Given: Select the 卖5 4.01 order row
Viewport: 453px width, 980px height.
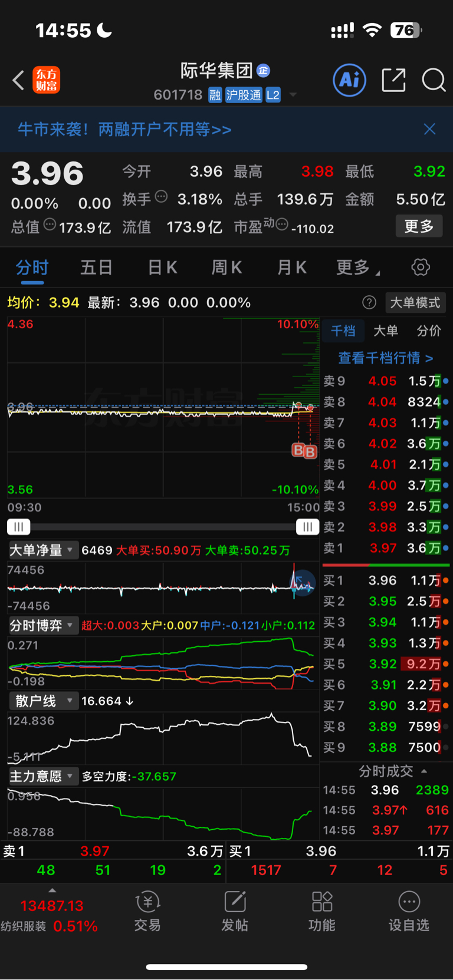Looking at the screenshot, I should [386, 464].
